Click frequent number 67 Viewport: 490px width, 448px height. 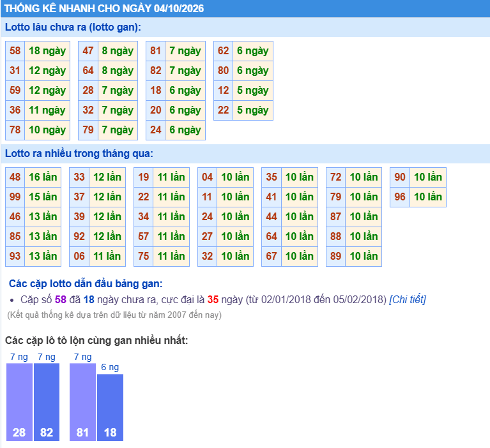pos(272,257)
